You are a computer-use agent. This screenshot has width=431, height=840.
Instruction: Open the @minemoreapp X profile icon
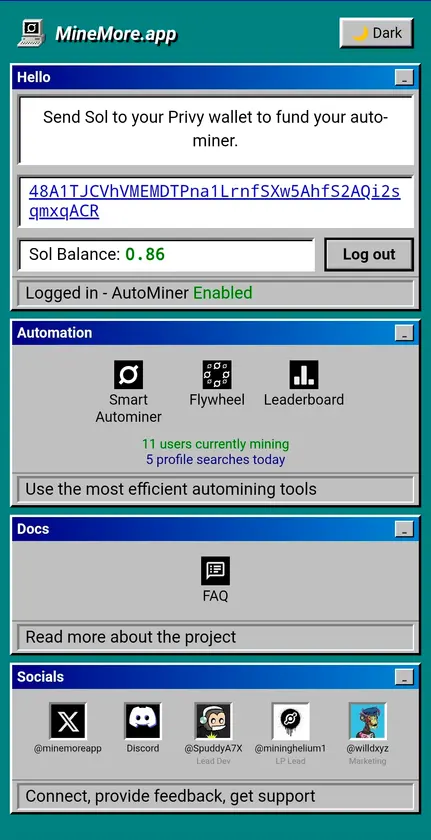coord(68,721)
